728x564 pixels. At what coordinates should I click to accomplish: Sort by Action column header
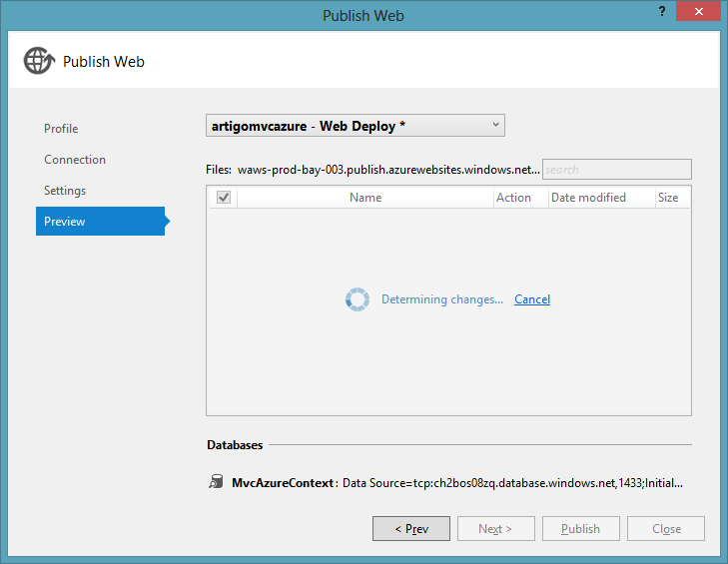(x=520, y=198)
